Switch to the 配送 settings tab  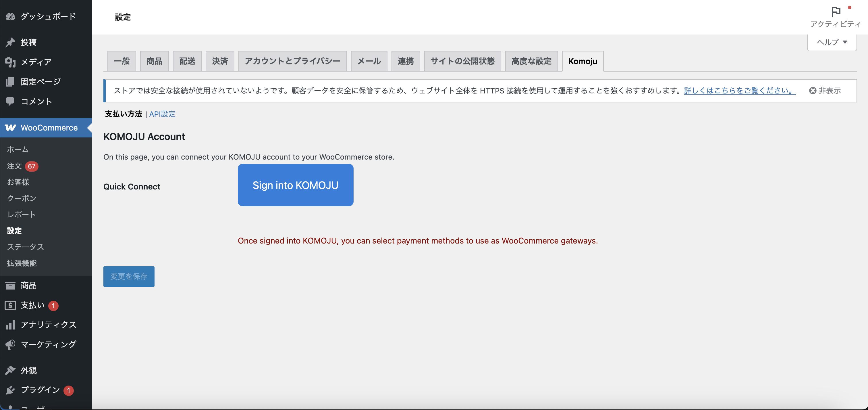(x=187, y=61)
